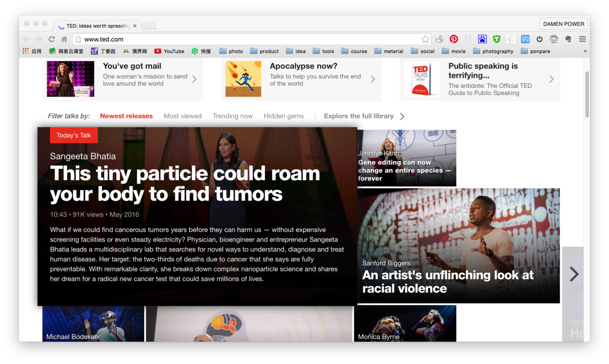Open the idea bookmarks folder

click(x=296, y=51)
